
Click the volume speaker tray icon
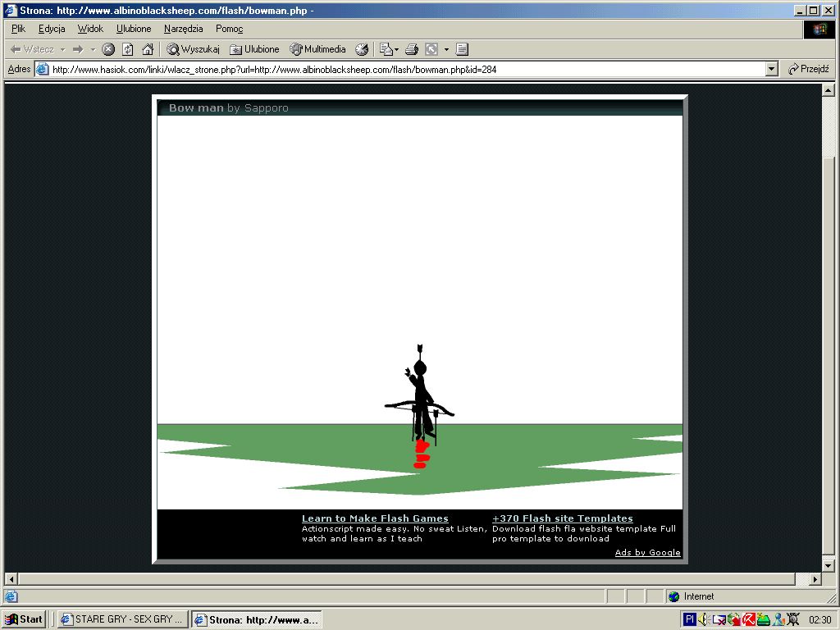704,619
